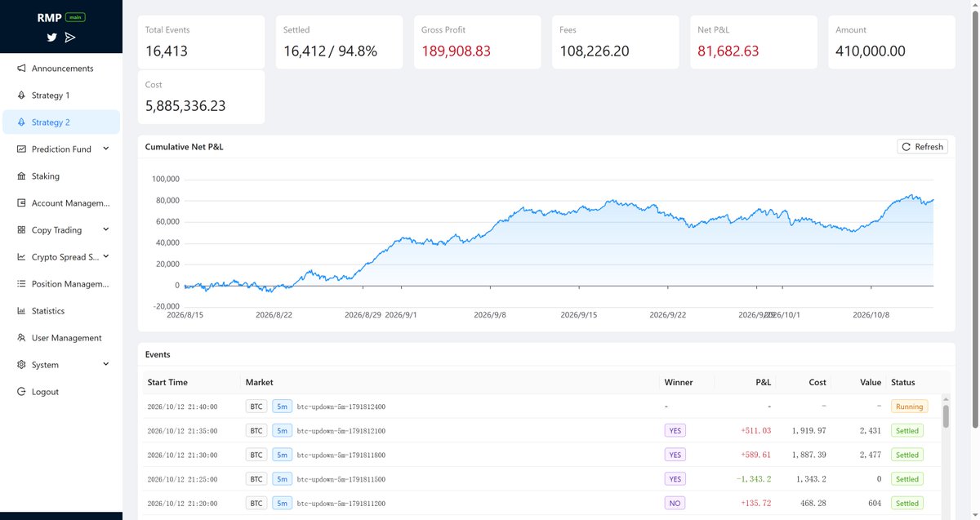This screenshot has height=520, width=980.
Task: Expand the Copy Trading submenu chevron
Action: (106, 229)
